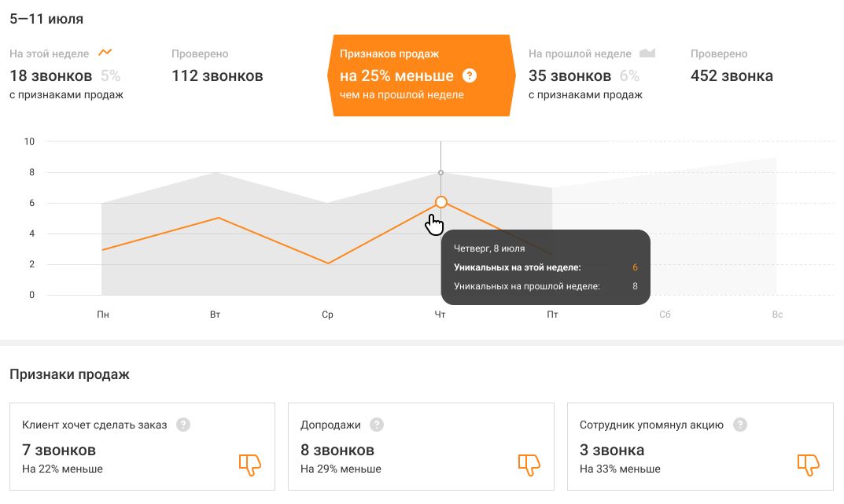The width and height of the screenshot is (844, 504).
Task: Open help for 'Клиент хочет сделать заказ'
Action: coord(183,425)
